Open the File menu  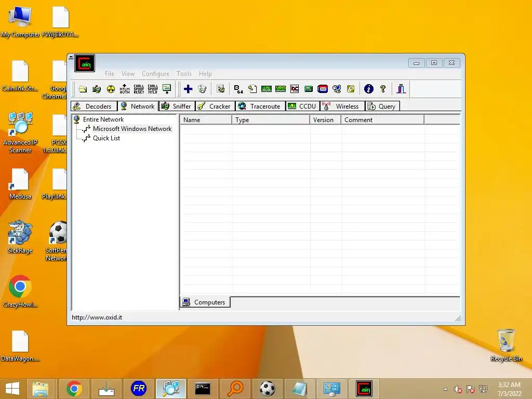[109, 74]
